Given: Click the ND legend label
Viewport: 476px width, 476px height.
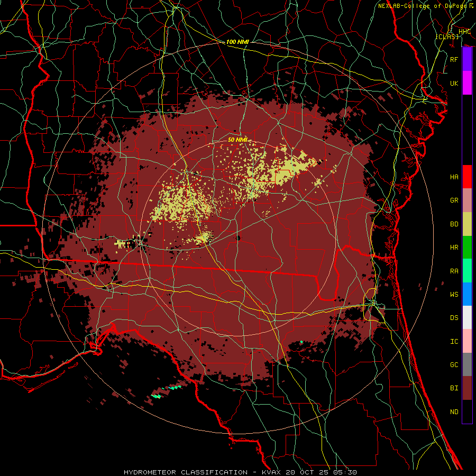Looking at the screenshot, I should [454, 412].
